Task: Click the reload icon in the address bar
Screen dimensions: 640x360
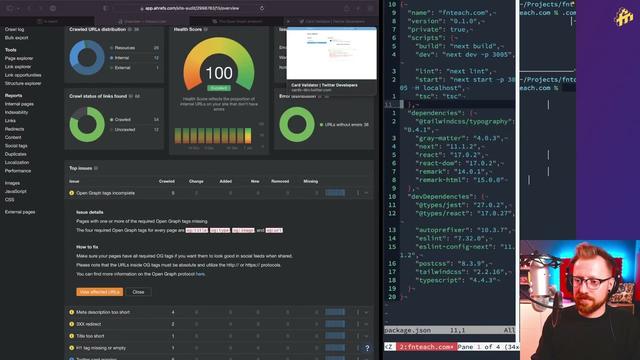Action: pos(262,8)
